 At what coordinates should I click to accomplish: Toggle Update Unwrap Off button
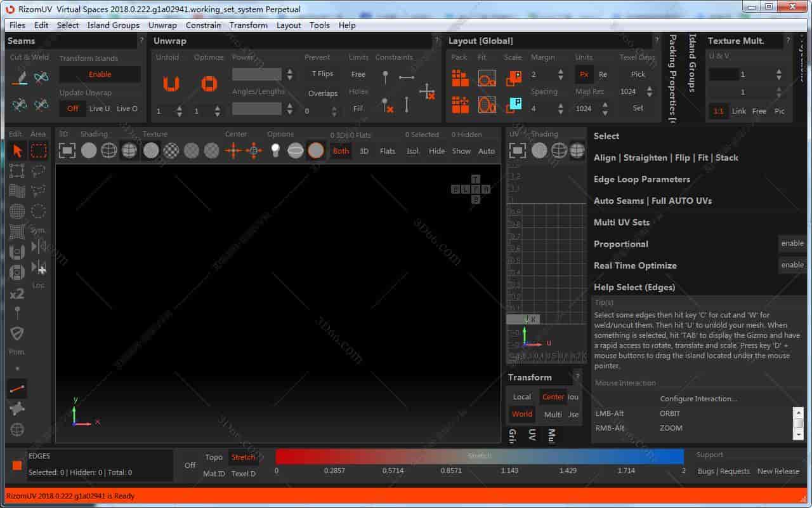click(73, 109)
